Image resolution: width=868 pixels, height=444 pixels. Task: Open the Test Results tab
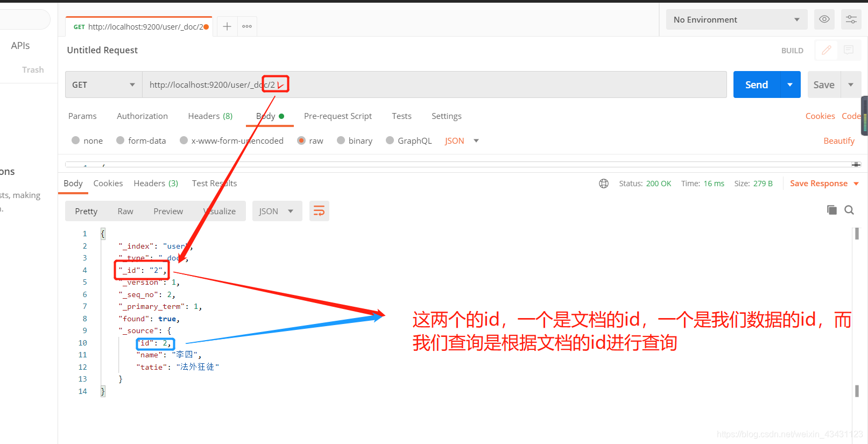tap(214, 183)
